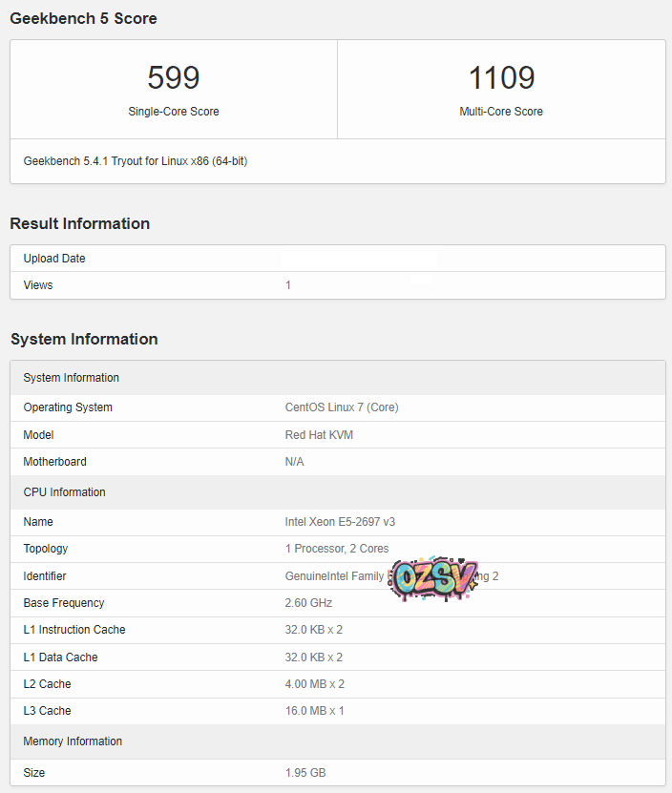
Task: Click the 1109 multi-core score number
Action: click(501, 78)
